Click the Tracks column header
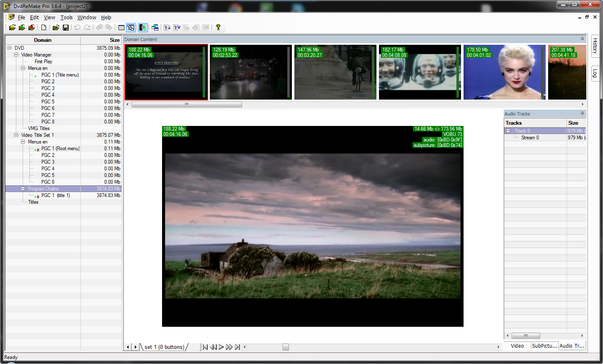Viewport: 603px width, 364px height. tap(535, 123)
